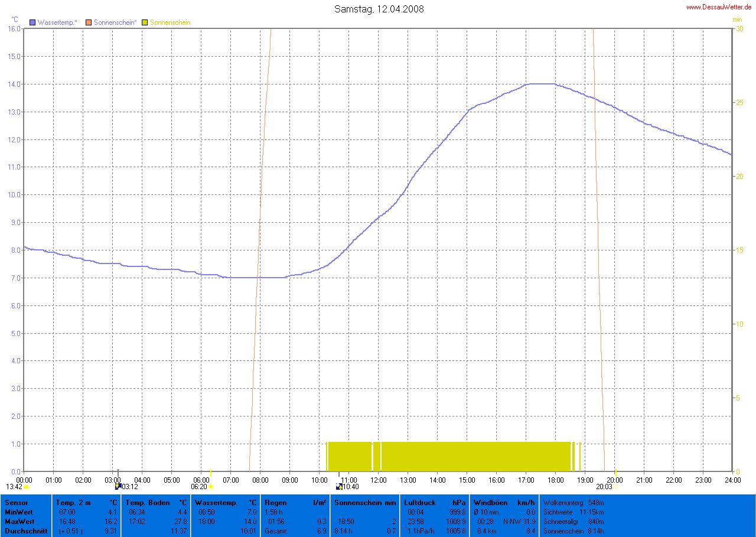
Task: Click the blue Wassertemp. legend square
Action: click(33, 22)
